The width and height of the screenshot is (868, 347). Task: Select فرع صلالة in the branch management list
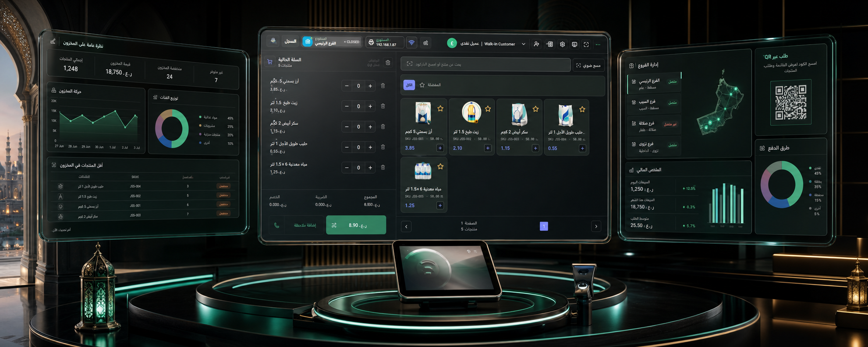[x=654, y=126]
